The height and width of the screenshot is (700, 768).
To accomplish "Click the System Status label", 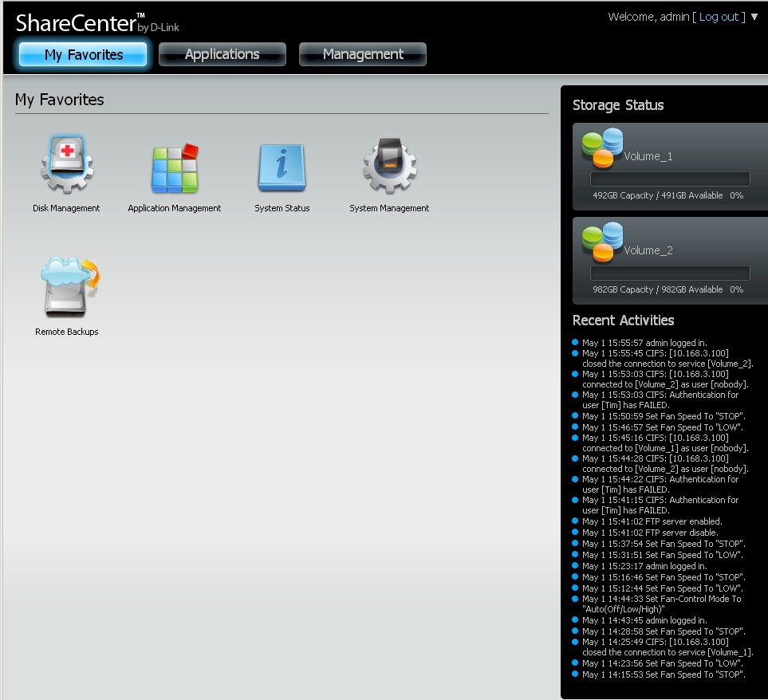I will [282, 208].
